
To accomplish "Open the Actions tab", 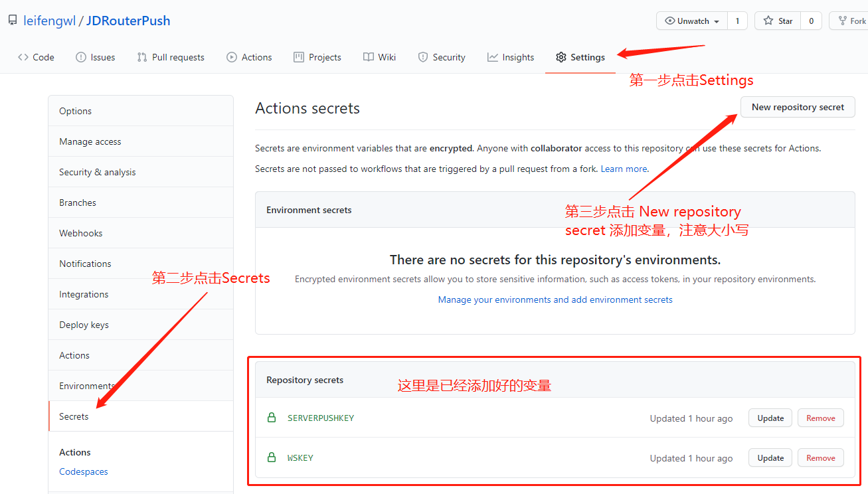I will click(249, 57).
